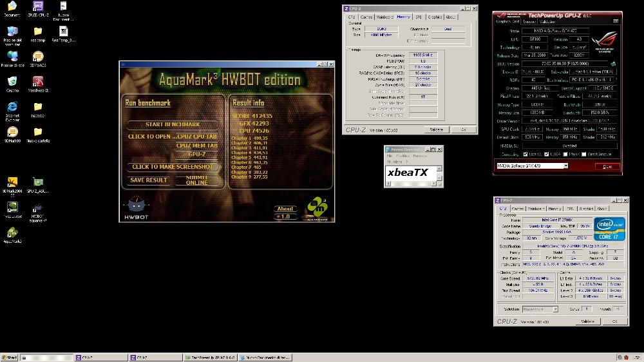Switch to Validation tab in GPU-Z
644x362 pixels.
pos(547,21)
